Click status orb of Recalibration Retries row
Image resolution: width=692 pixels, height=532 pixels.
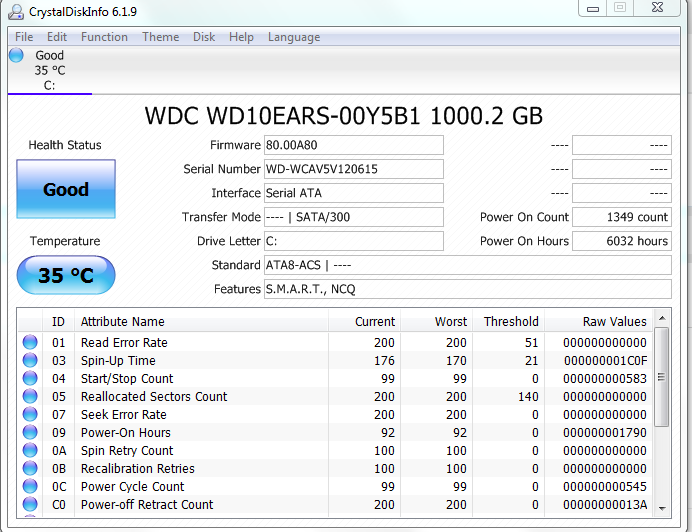tap(30, 468)
